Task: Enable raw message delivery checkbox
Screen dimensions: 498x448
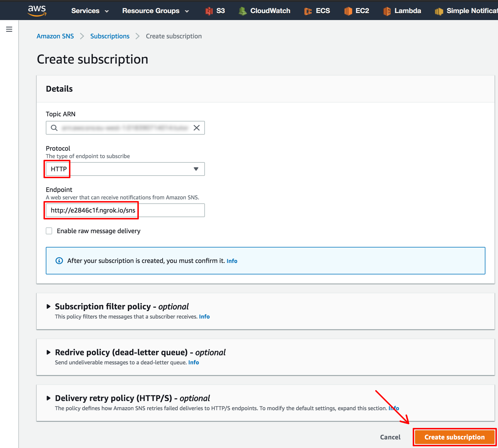Action: tap(49, 231)
